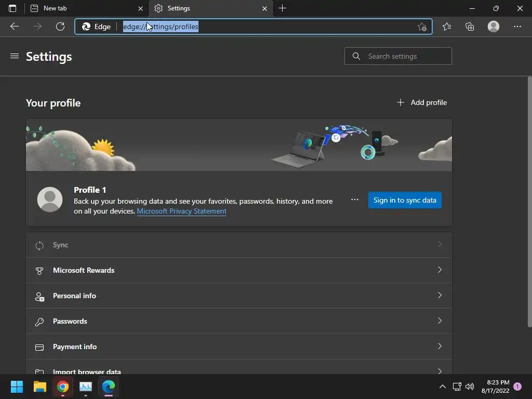Open the notification badge in the taskbar
Image resolution: width=532 pixels, height=399 pixels.
coord(517,387)
